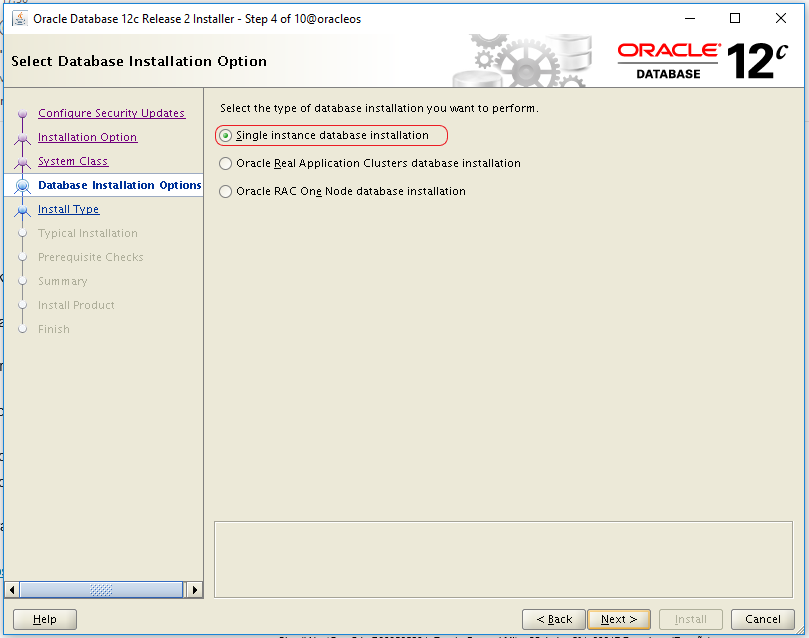The width and height of the screenshot is (809, 638).
Task: Cancel the installer
Action: pyautogui.click(x=763, y=619)
